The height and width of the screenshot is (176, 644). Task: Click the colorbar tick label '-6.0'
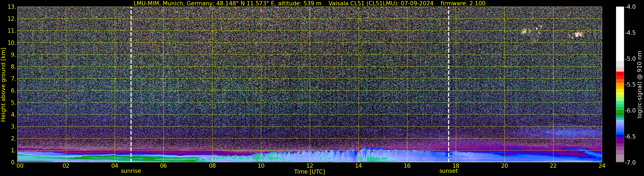pyautogui.click(x=630, y=111)
